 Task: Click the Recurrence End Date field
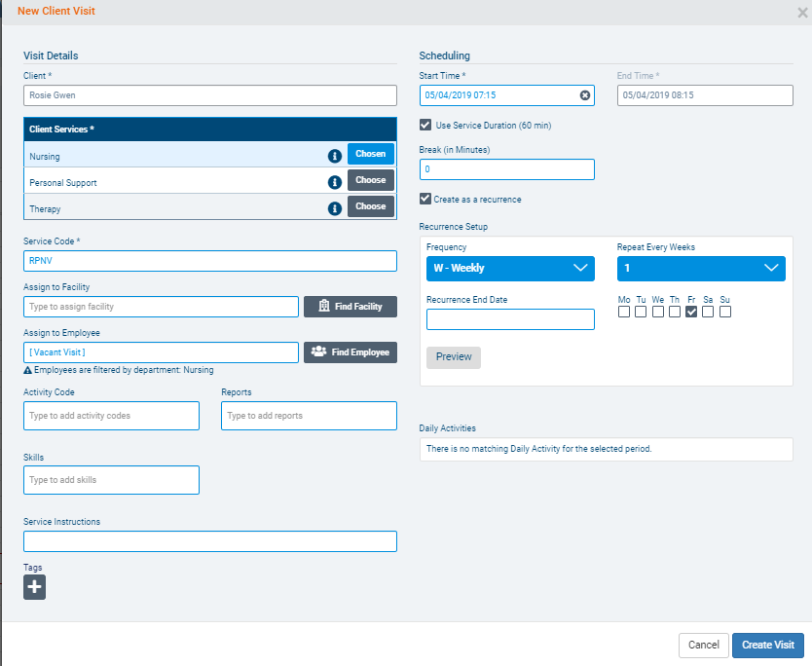(510, 319)
